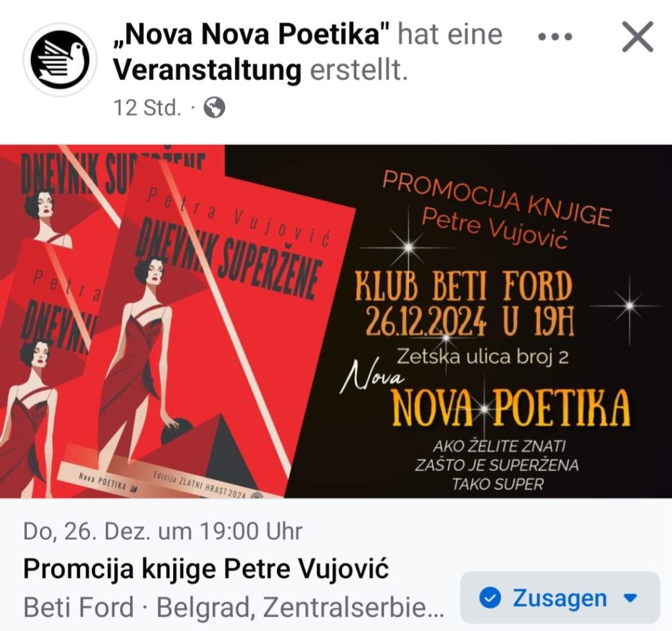Open the Veranstaltung link in the header
Viewport: 672px width, 631px height.
(207, 70)
